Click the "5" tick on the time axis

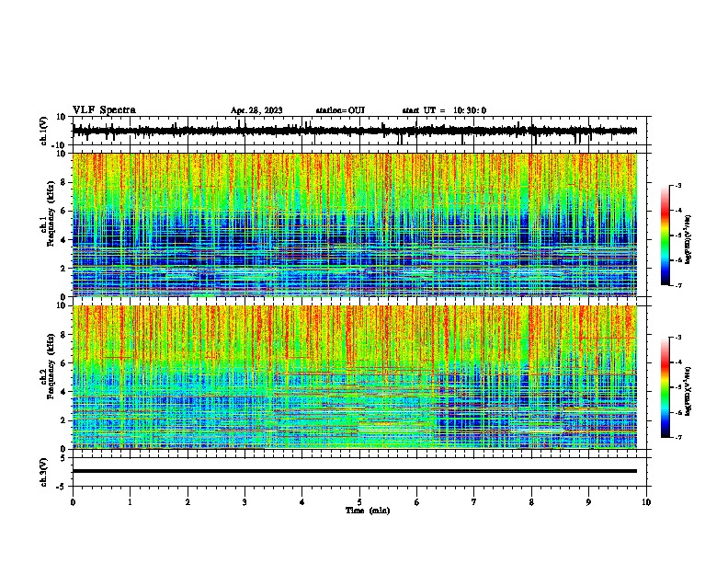point(359,502)
